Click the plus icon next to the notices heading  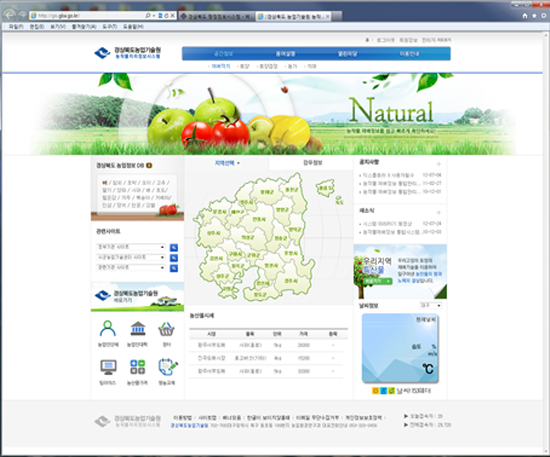click(438, 164)
